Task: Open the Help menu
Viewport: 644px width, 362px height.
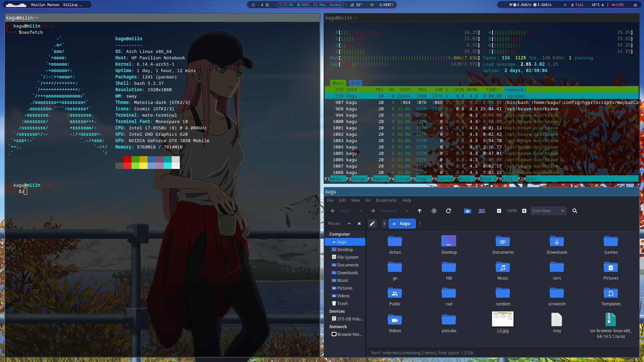Action: (407, 200)
